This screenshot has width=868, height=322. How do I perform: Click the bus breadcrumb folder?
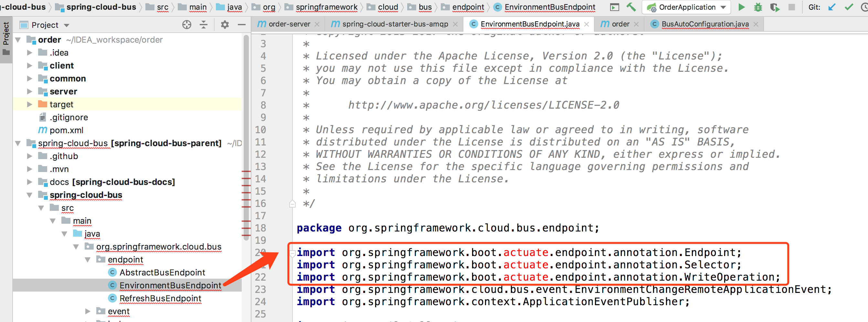click(x=425, y=7)
